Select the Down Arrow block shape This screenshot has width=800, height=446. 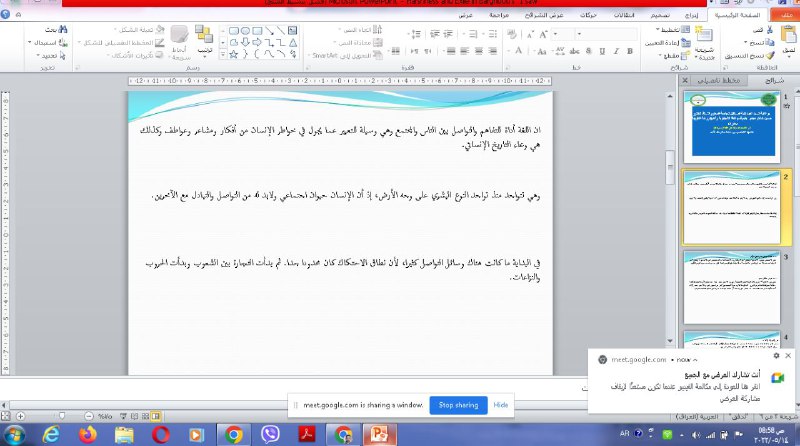245,43
